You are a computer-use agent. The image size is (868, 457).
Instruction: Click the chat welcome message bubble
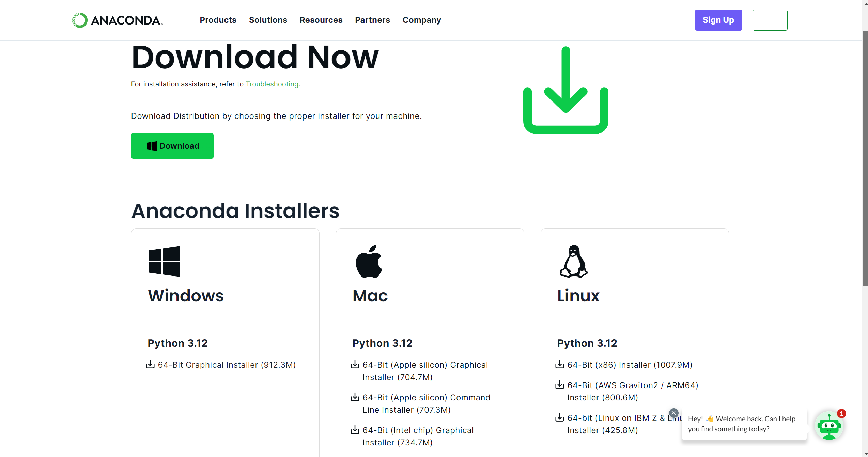click(744, 424)
